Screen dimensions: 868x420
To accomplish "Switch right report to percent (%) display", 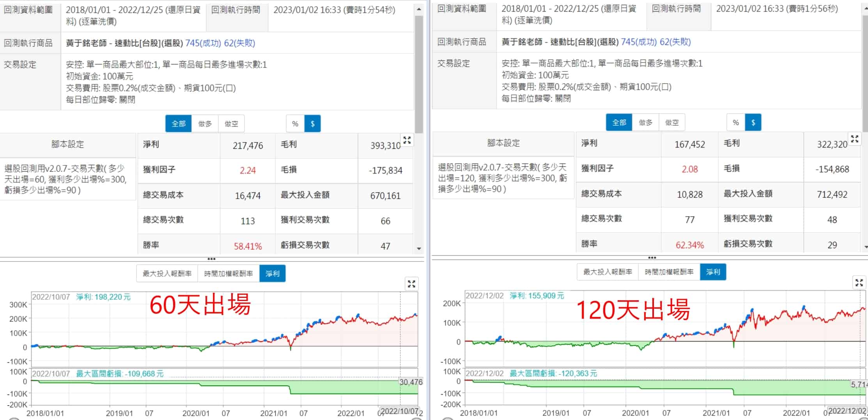I will [x=735, y=123].
